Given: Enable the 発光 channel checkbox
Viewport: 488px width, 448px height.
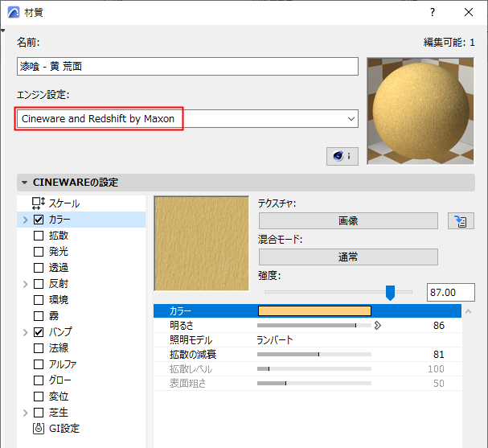Looking at the screenshot, I should (x=39, y=252).
